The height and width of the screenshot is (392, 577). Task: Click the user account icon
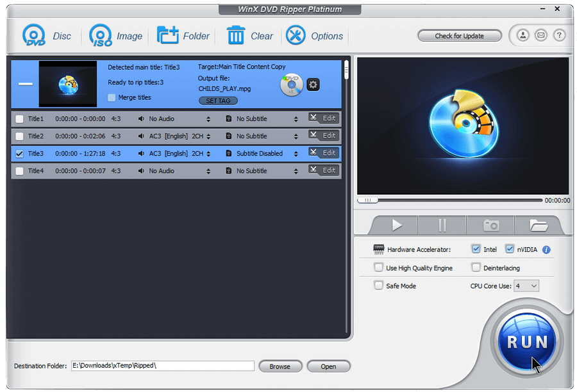click(523, 35)
